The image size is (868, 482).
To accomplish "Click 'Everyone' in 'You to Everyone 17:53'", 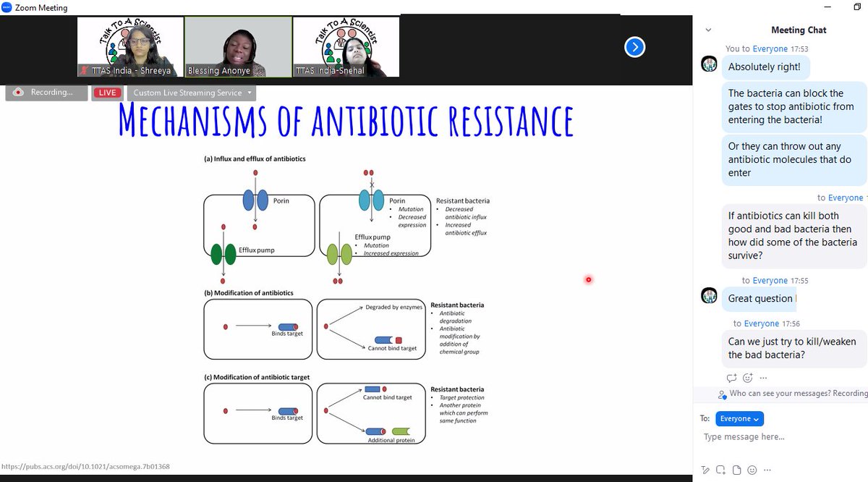I will 770,48.
